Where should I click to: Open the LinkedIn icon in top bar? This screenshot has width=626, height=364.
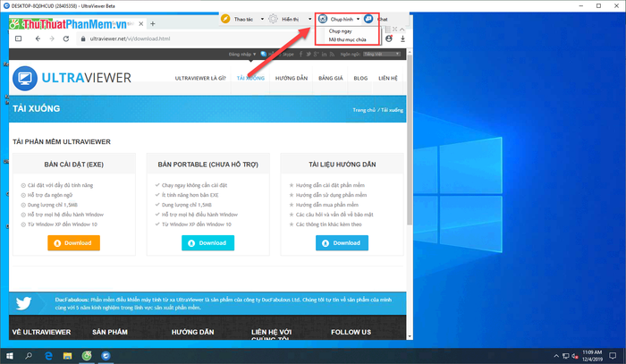tap(324, 55)
